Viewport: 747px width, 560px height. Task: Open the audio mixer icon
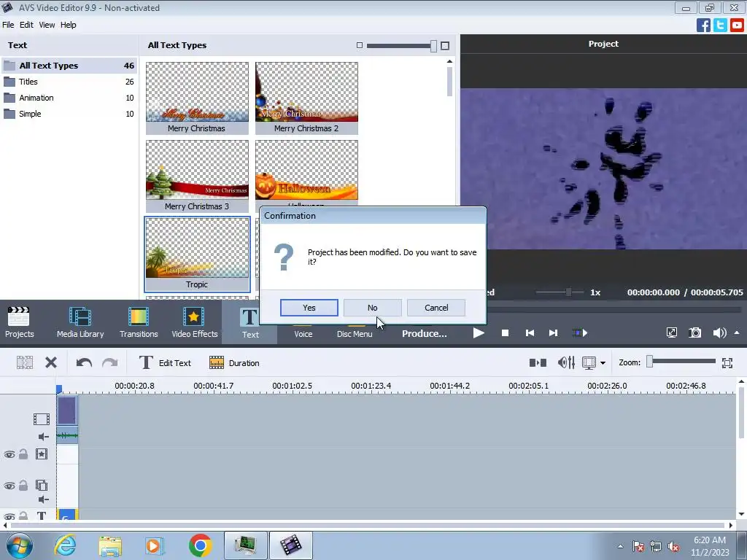pyautogui.click(x=566, y=363)
